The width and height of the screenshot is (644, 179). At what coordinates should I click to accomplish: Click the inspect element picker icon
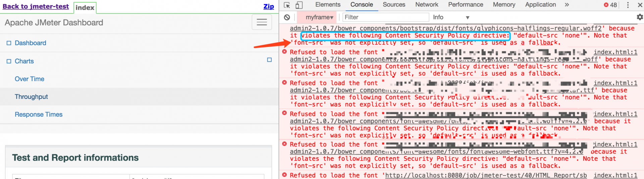287,5
